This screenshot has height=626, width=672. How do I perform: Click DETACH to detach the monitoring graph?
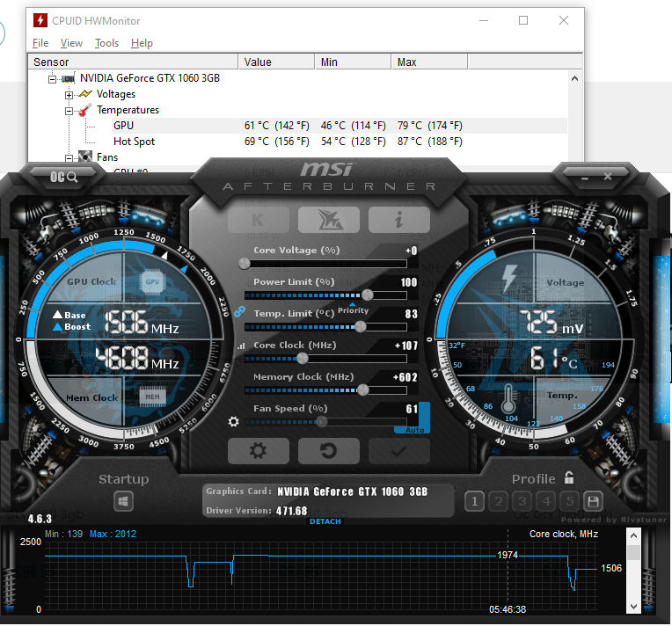[325, 521]
